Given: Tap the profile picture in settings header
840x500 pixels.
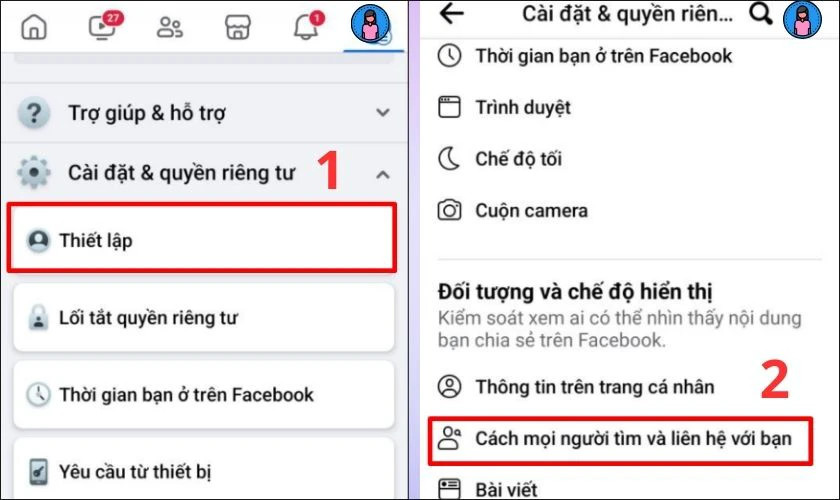Looking at the screenshot, I should click(x=802, y=19).
